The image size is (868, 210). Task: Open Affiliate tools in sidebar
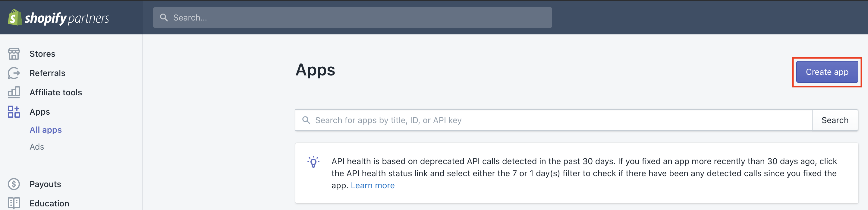point(56,92)
